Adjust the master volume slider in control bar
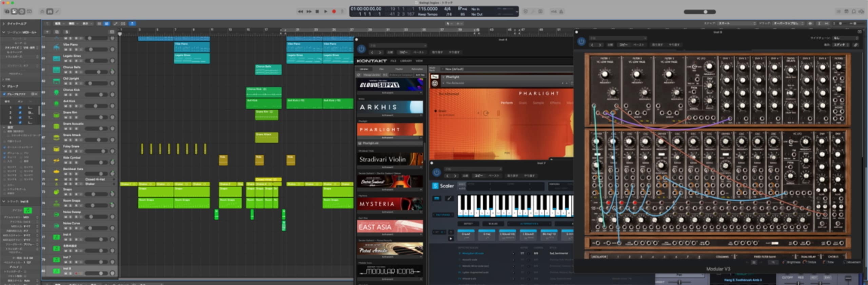 (700, 12)
